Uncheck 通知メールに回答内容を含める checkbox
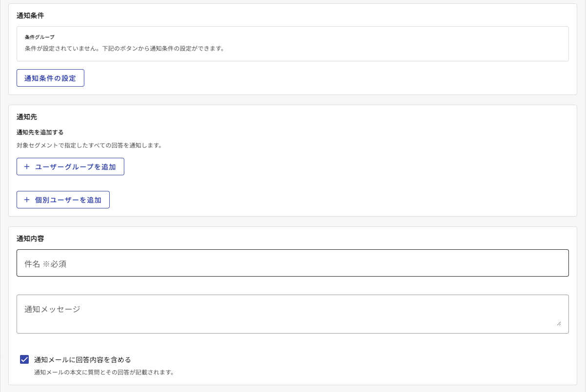The image size is (586, 392). [x=24, y=359]
